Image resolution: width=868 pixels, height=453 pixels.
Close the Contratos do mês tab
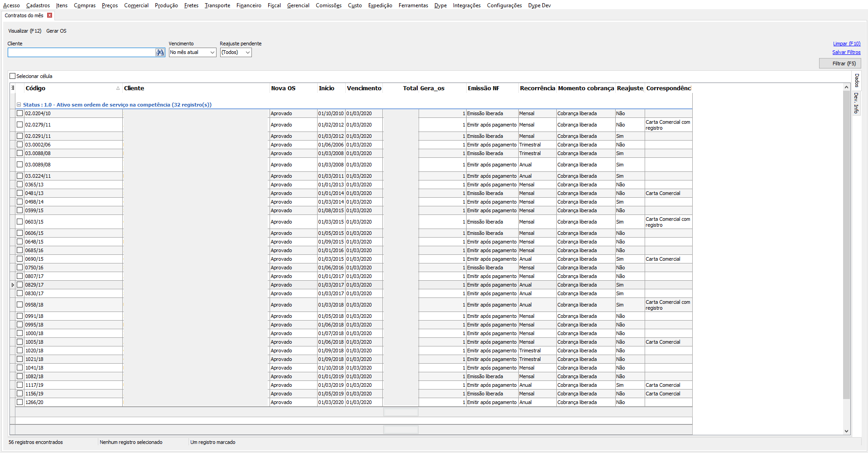[x=50, y=15]
